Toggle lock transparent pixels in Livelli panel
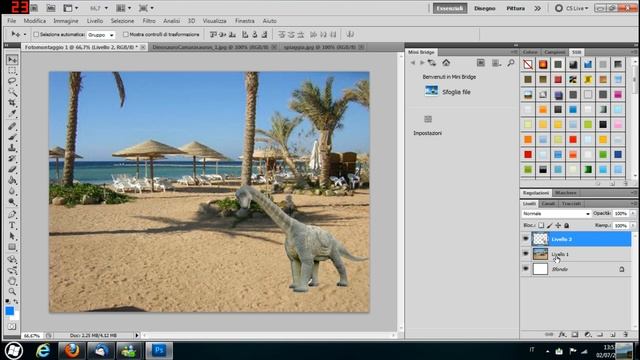640x360 pixels. [x=541, y=225]
